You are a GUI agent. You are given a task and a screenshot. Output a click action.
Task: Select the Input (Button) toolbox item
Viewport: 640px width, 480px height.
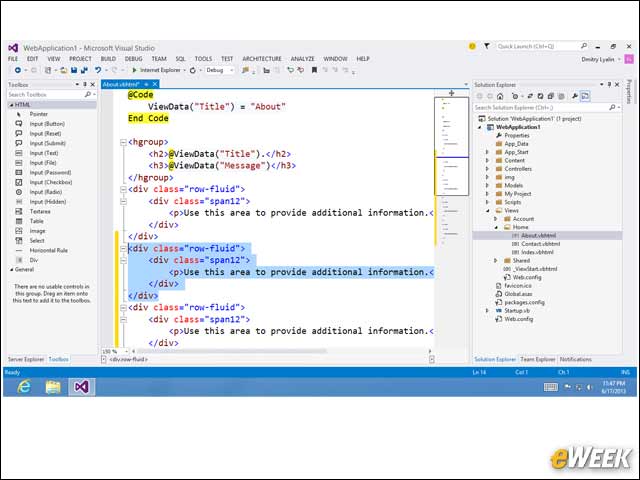[x=47, y=124]
